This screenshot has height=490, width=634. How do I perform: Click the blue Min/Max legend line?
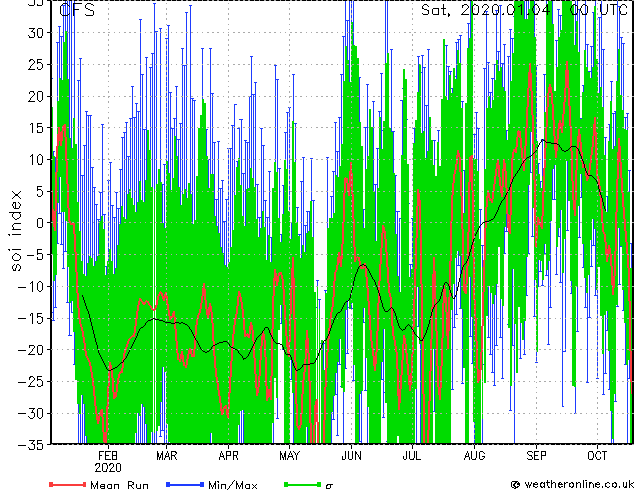pos(185,484)
